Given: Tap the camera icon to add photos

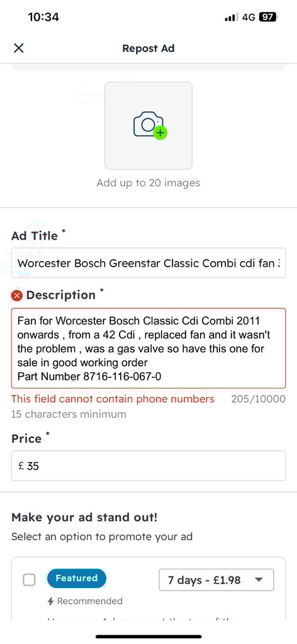Looking at the screenshot, I should pos(148,124).
